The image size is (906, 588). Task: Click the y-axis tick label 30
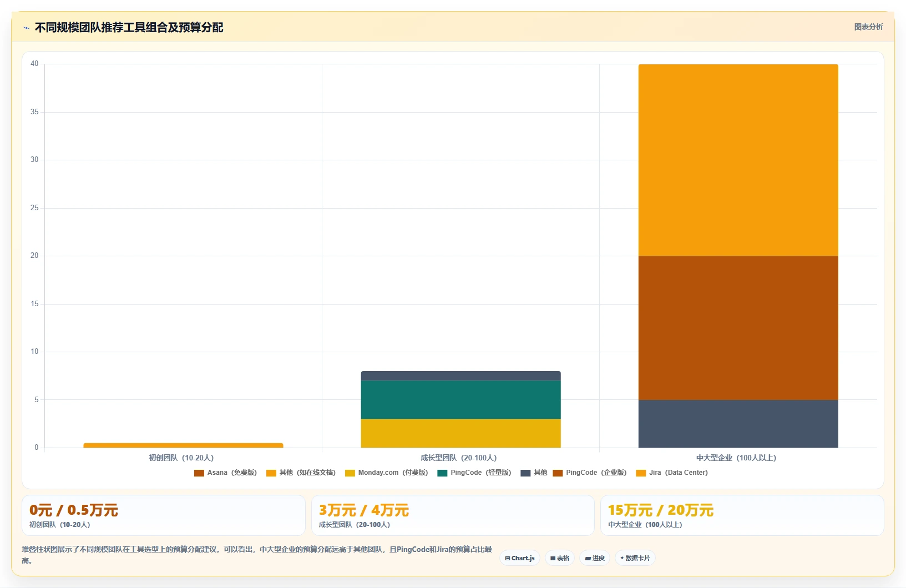click(x=34, y=160)
